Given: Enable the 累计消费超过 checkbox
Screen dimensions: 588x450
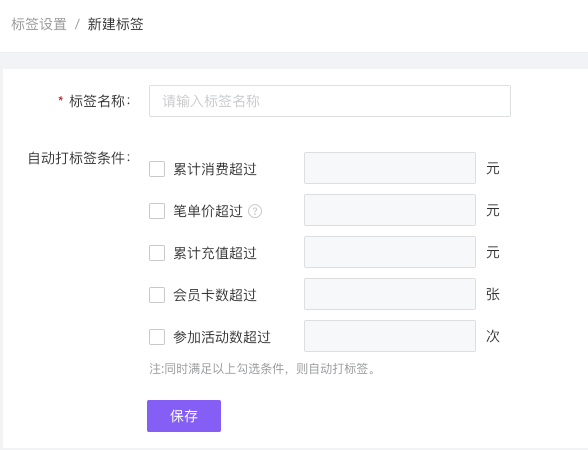Looking at the screenshot, I should click(x=157, y=169).
